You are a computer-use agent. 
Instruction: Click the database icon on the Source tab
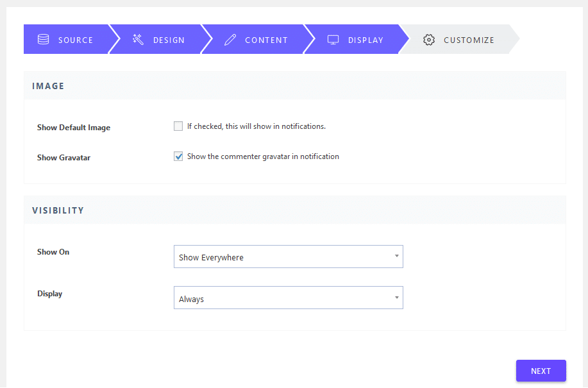42,39
